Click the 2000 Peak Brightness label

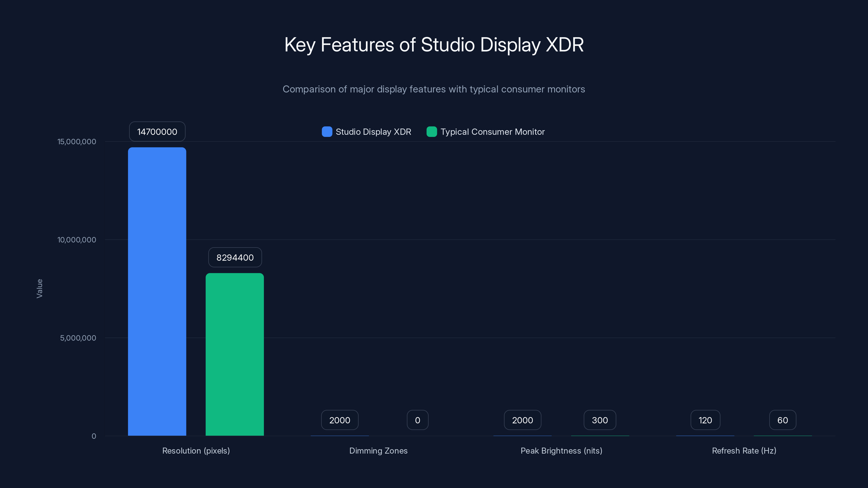[x=522, y=420]
